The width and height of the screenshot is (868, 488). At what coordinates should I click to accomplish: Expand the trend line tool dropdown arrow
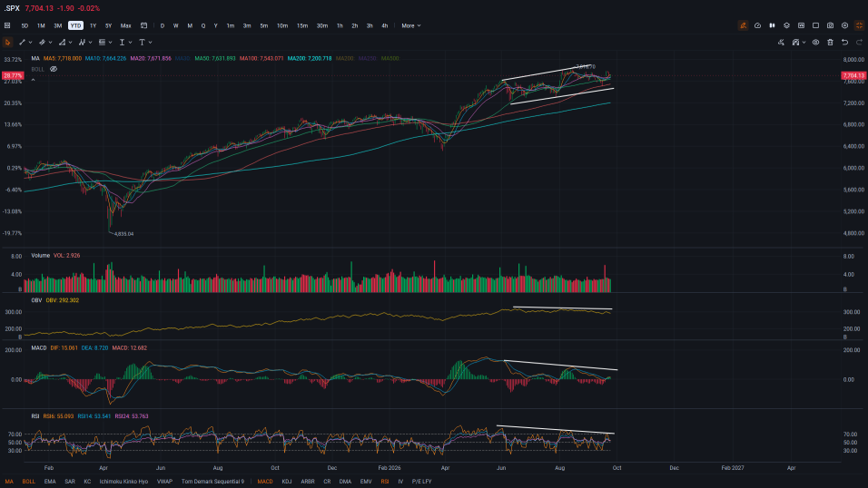click(x=30, y=42)
